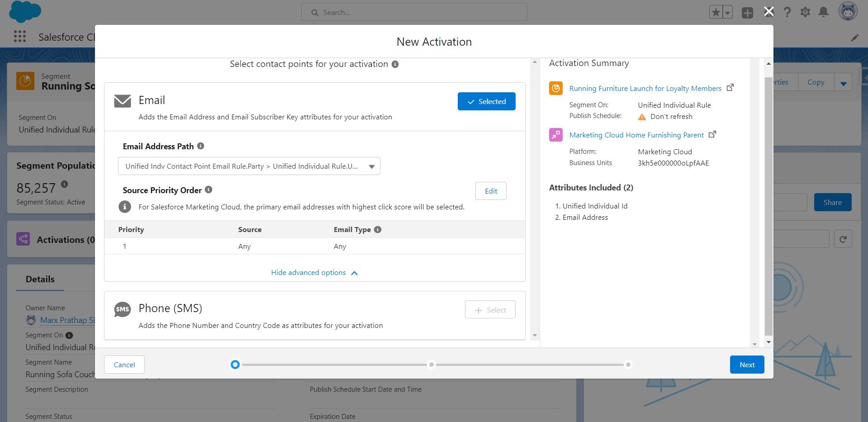Click the contact points scrollbar down arrow
868x422 pixels.
(535, 336)
